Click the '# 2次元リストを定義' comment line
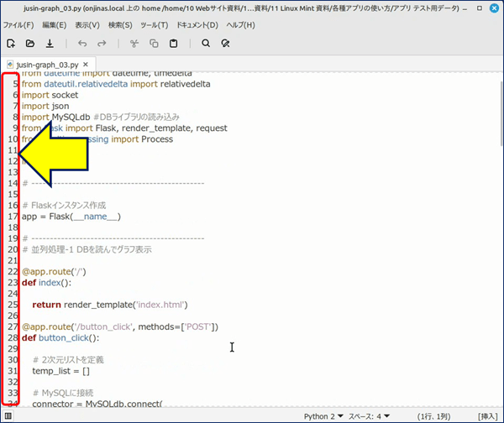504x423 pixels. [68, 360]
